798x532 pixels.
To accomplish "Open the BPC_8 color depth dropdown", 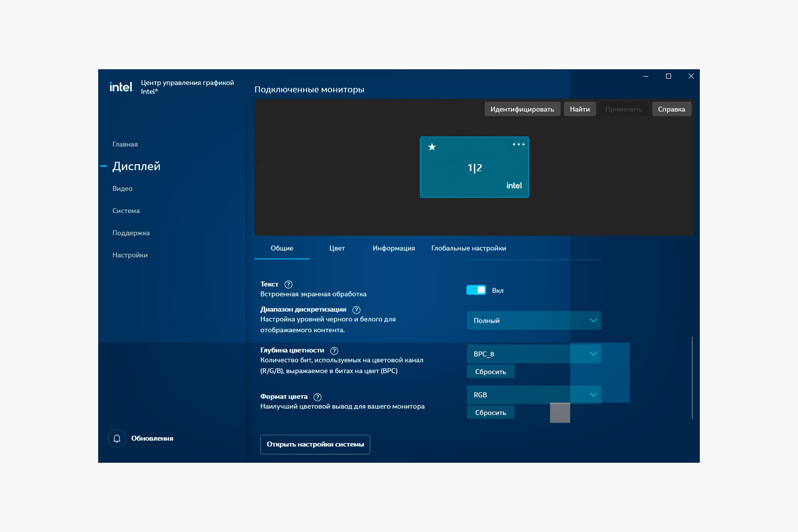I will 534,354.
